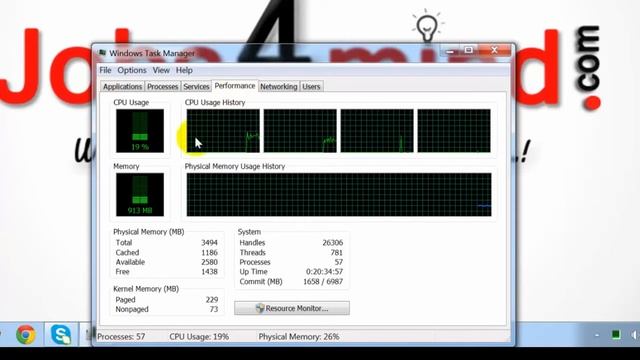640x360 pixels.
Task: Open the View menu
Action: click(161, 70)
